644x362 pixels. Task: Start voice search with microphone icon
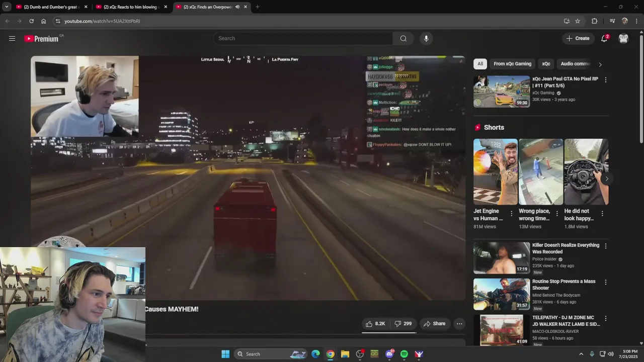(426, 38)
